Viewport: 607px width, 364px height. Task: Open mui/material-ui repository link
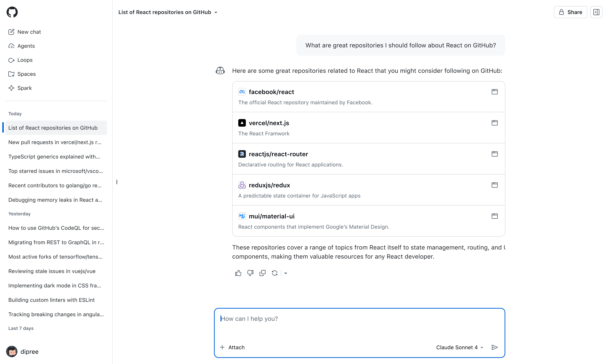pyautogui.click(x=272, y=216)
